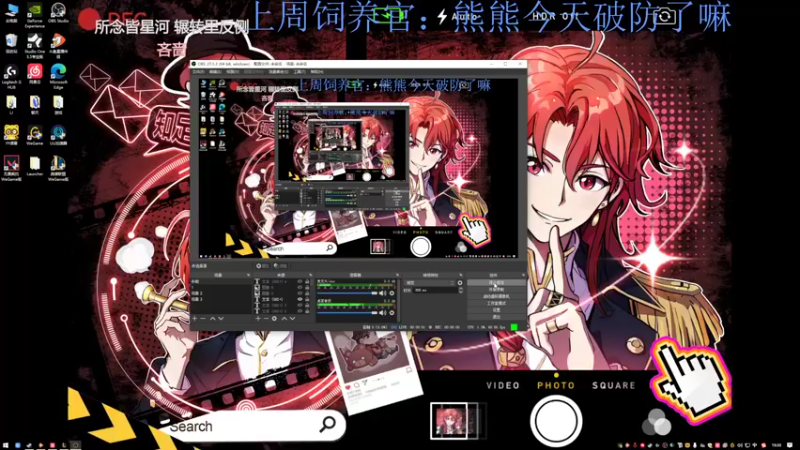This screenshot has width=800, height=450.
Task: Mute the first audio mixer channel speaker
Action: [382, 293]
